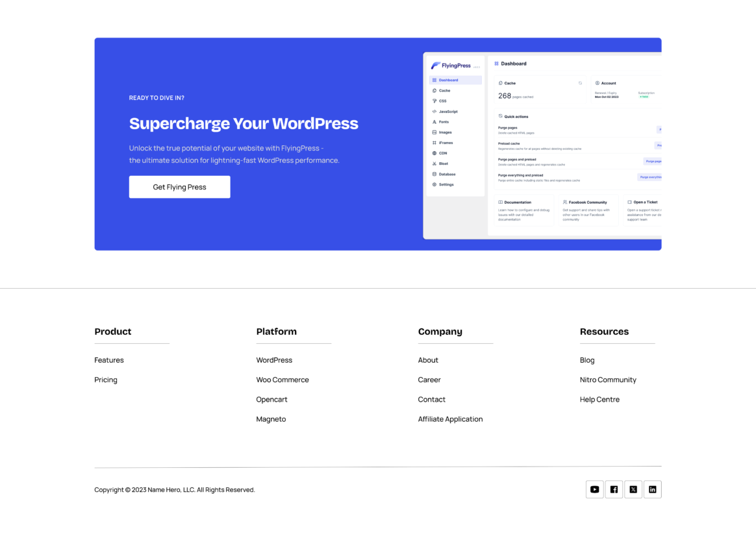The height and width of the screenshot is (536, 756).
Task: Open the Contact company link
Action: [431, 399]
